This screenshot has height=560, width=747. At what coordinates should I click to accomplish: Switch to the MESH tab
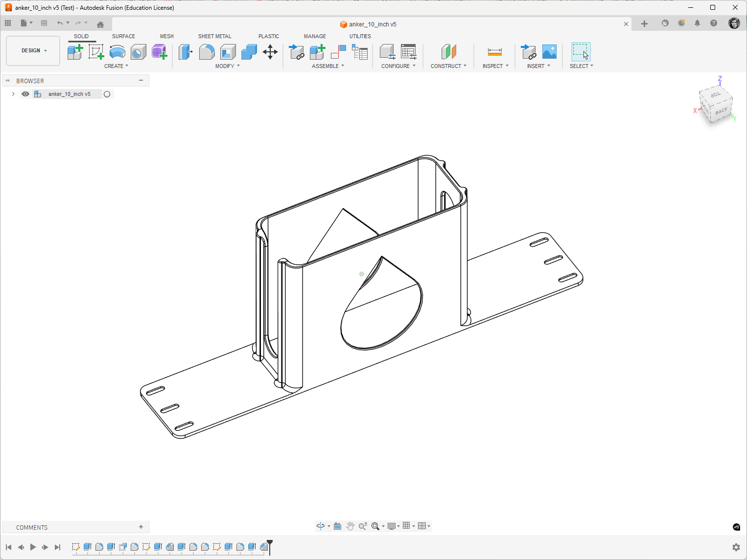166,36
